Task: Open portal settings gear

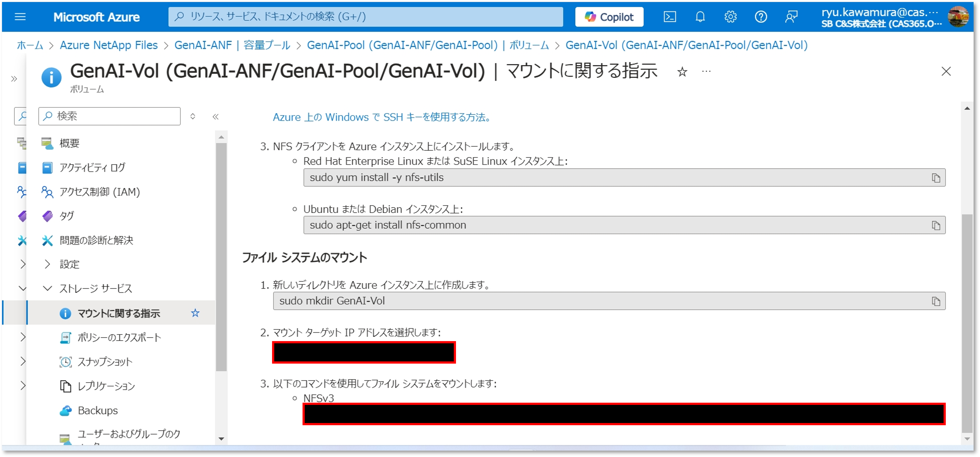Action: point(730,17)
